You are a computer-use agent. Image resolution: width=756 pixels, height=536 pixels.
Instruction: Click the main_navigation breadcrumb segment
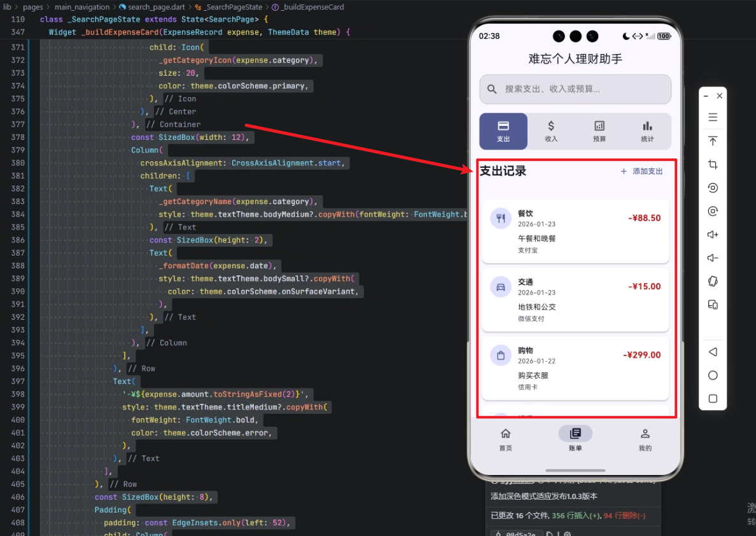pos(82,7)
